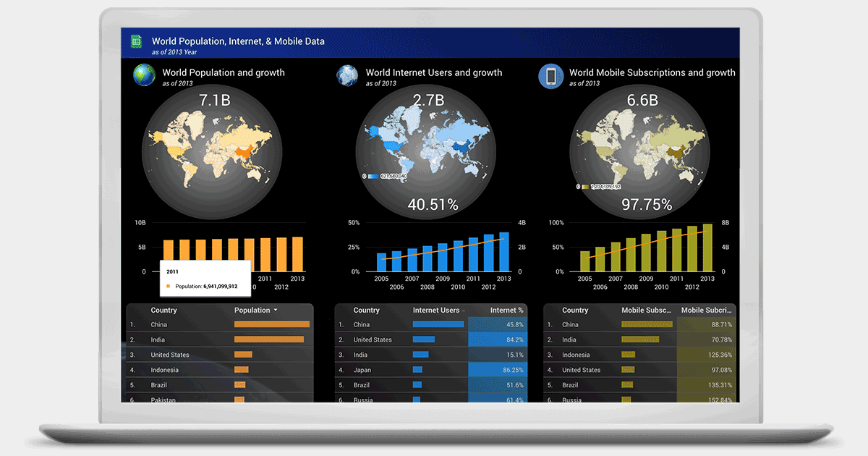Select the Pakistan row in population table

tap(220, 398)
